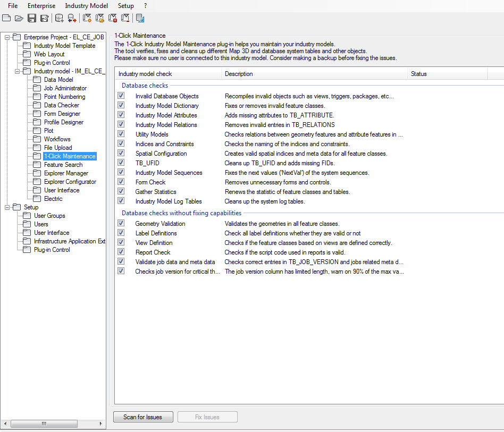The width and height of the screenshot is (504, 432).
Task: Save the current project using toolbar icon
Action: coord(31,18)
